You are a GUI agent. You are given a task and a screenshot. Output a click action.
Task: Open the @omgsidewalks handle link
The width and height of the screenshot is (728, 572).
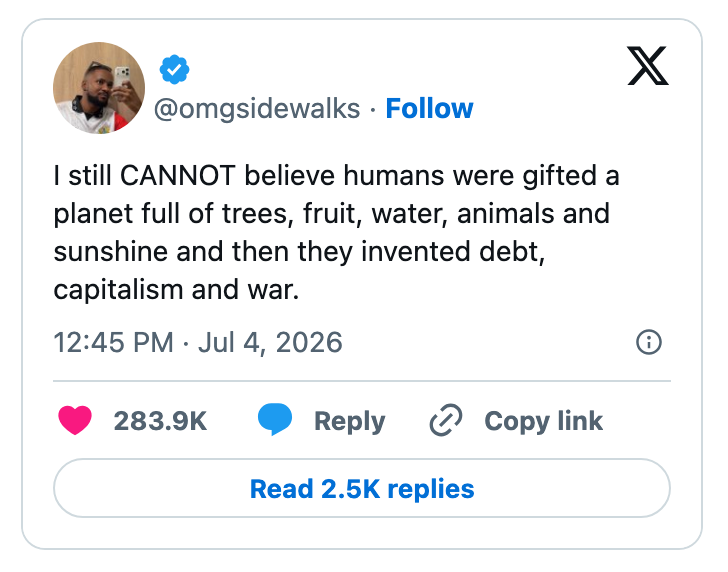[257, 110]
